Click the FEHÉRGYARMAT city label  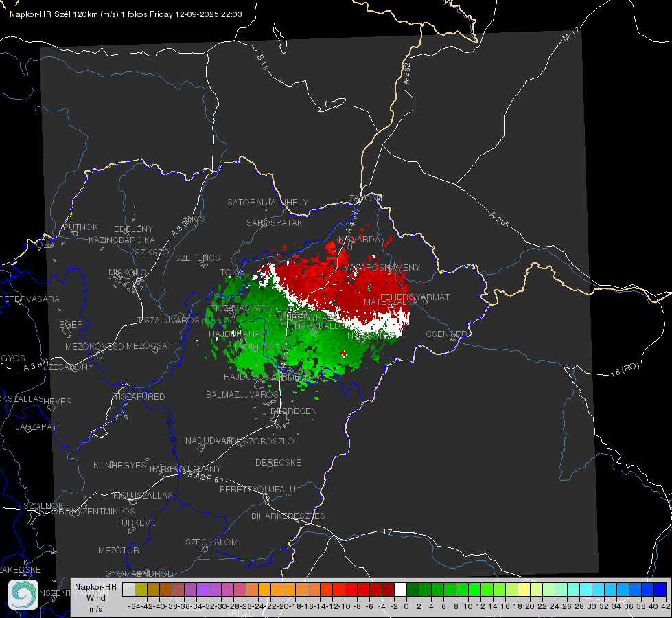pos(415,297)
